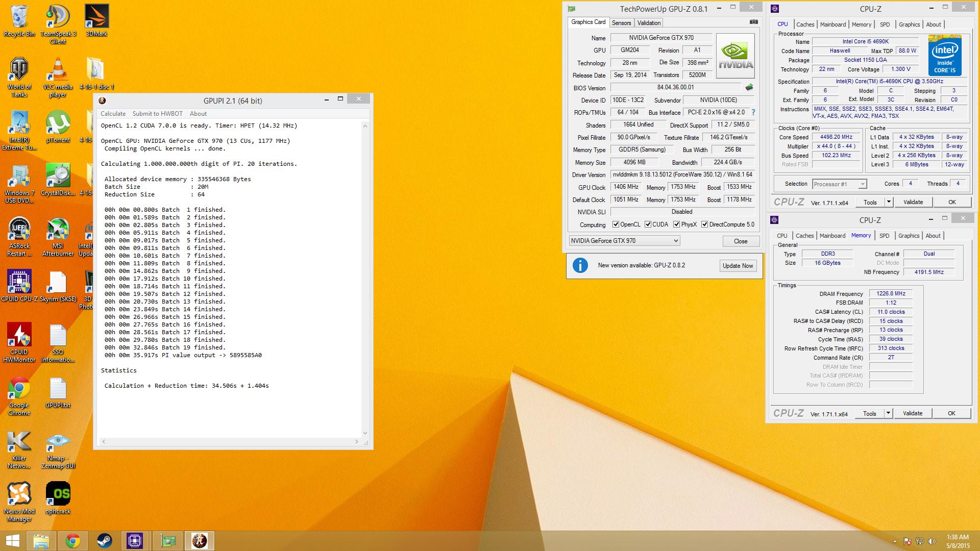Click the GPUPI horizontal scrollbar right arrow
This screenshot has width=980, height=551.
coord(357,441)
